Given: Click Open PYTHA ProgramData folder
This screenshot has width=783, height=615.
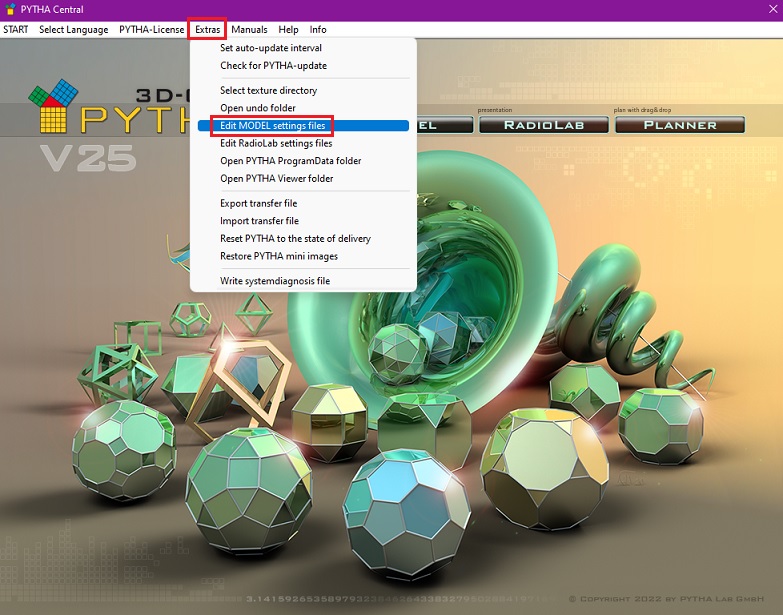Looking at the screenshot, I should point(303,161).
